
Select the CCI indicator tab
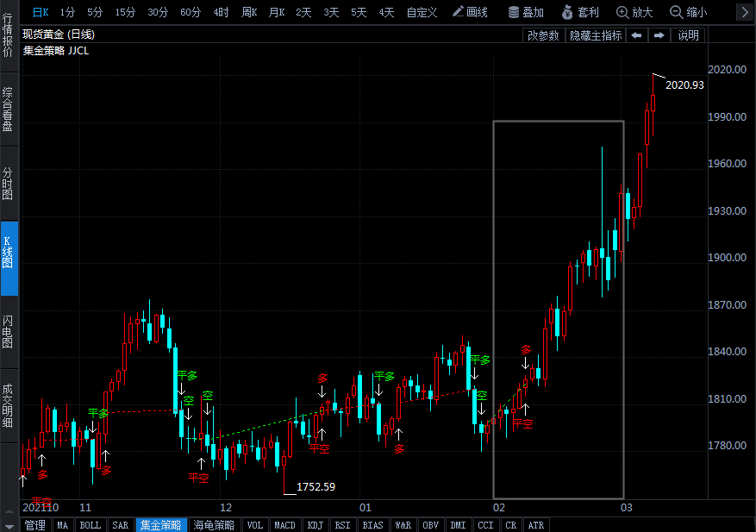[x=485, y=525]
